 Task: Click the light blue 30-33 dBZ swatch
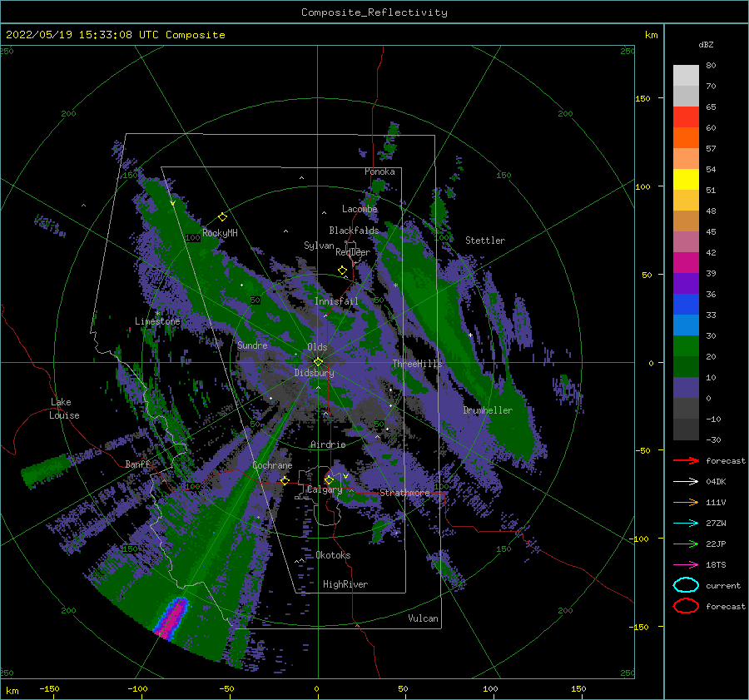pos(686,325)
